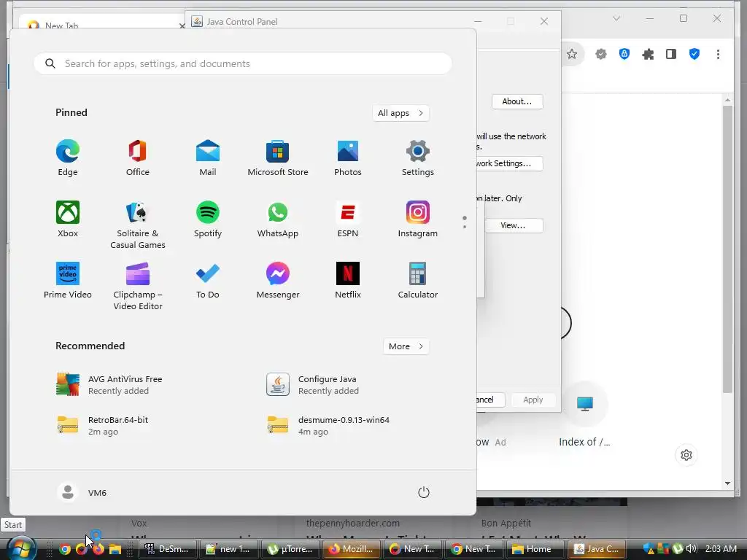Click the power button in Start menu

424,492
